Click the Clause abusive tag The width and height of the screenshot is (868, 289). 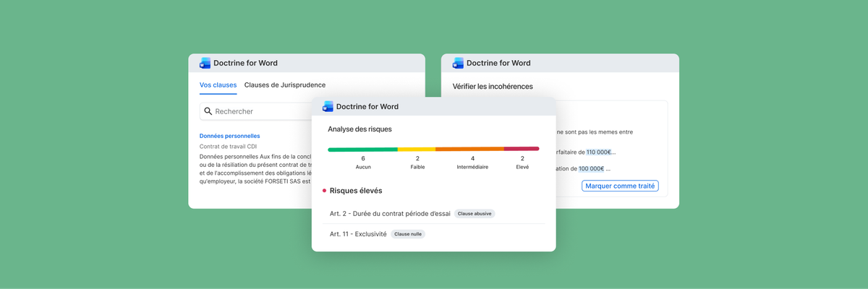[x=475, y=214]
